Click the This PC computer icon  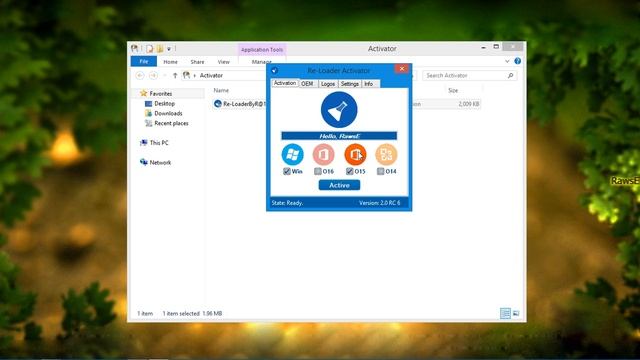(143, 143)
